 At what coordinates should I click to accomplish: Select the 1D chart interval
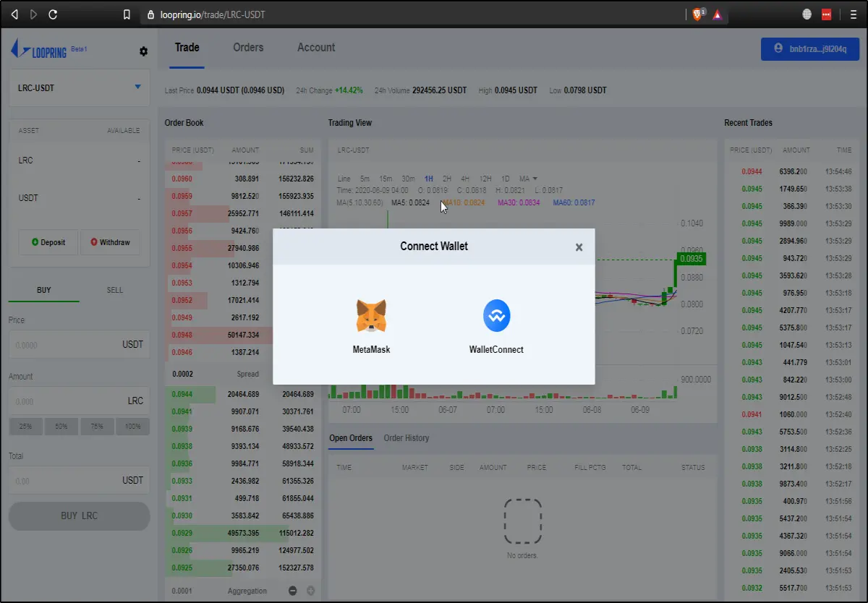pos(506,179)
